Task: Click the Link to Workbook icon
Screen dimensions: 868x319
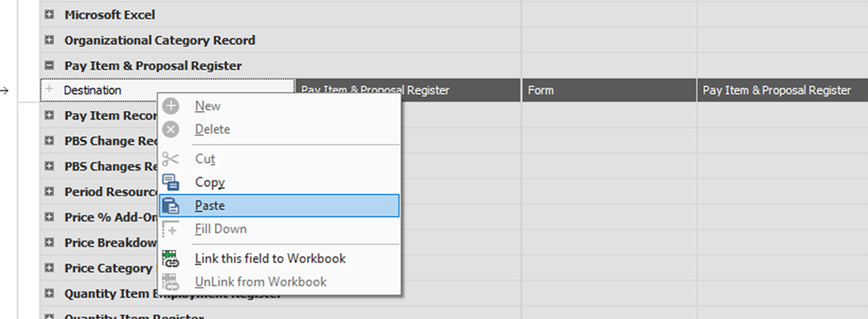Action: click(x=171, y=259)
